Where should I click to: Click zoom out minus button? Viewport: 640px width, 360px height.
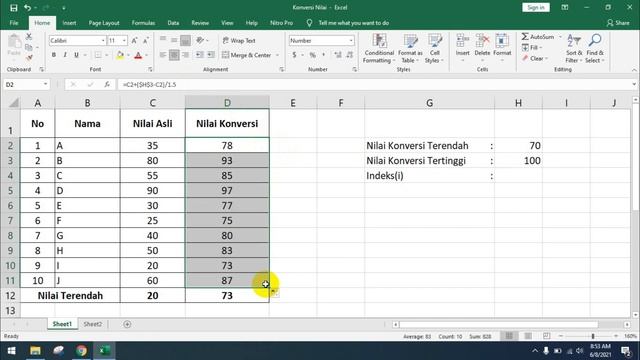pyautogui.click(x=561, y=336)
